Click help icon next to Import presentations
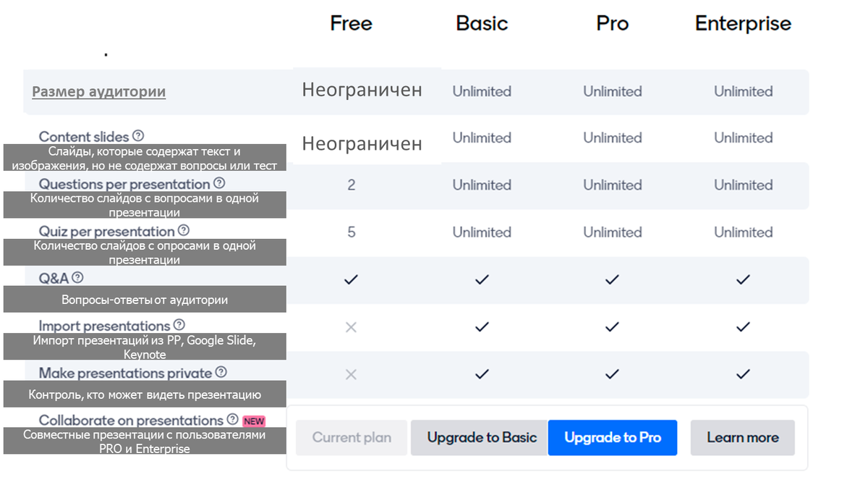868x477 pixels. tap(179, 325)
